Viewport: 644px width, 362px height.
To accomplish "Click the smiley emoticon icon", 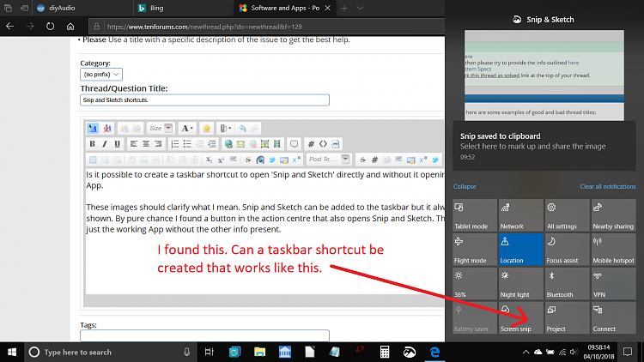I will pos(206,129).
